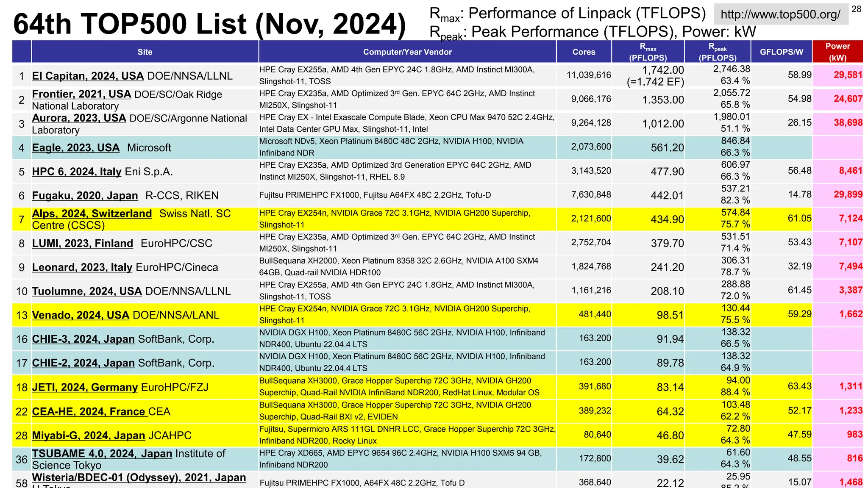The image size is (868, 488).
Task: Select the Rmax value 1.353.00
Action: coord(663,100)
